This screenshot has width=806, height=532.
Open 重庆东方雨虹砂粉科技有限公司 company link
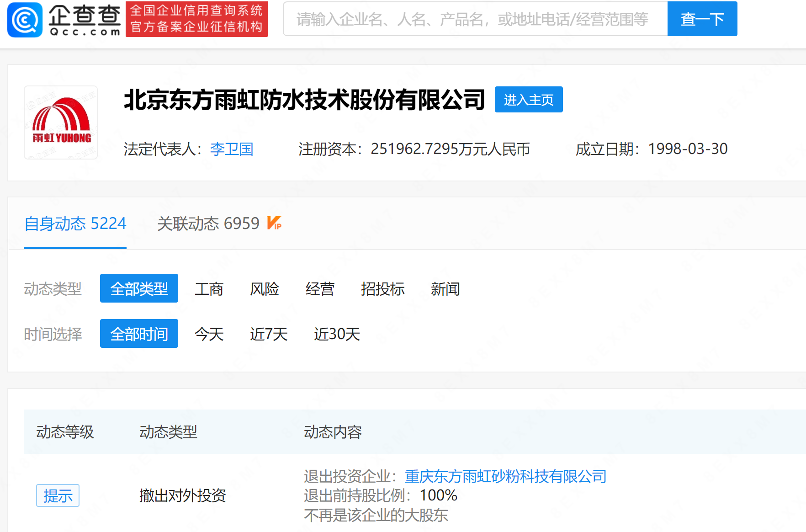pyautogui.click(x=505, y=476)
